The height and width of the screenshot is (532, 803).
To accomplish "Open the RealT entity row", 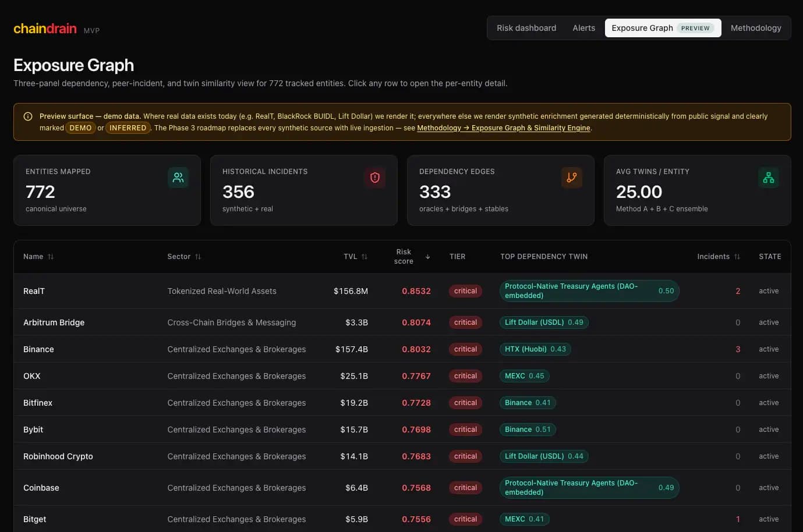I will (x=402, y=291).
